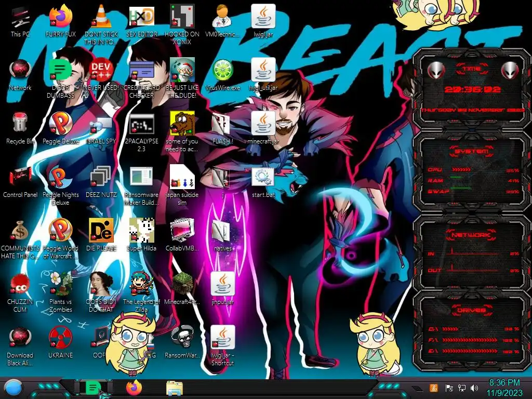Open the Recycle Bin
This screenshot has height=399, width=532.
pos(20,123)
